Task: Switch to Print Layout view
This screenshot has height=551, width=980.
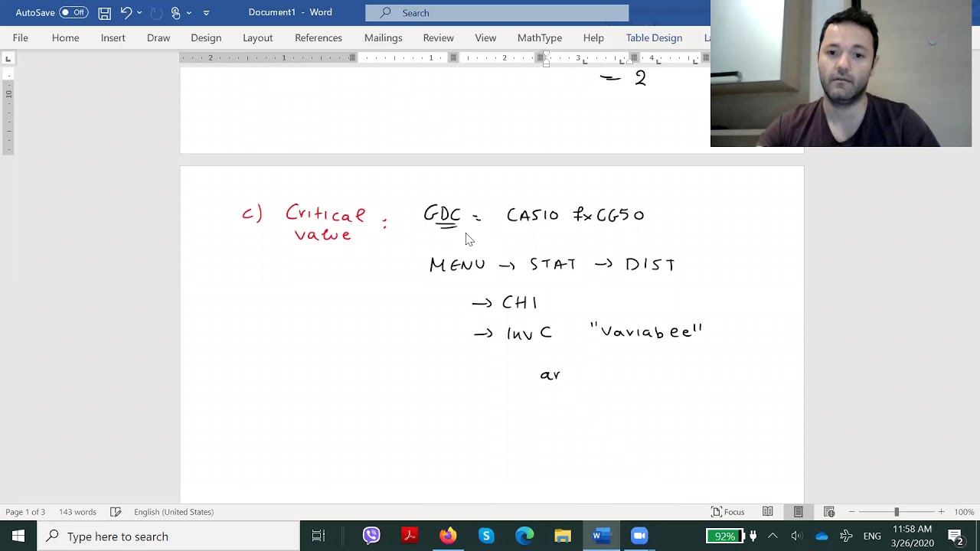Action: (798, 512)
